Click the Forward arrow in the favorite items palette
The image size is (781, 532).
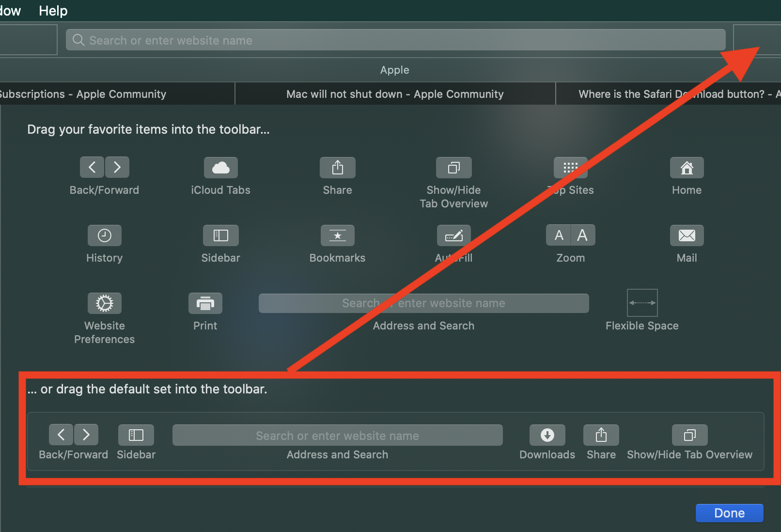point(117,167)
